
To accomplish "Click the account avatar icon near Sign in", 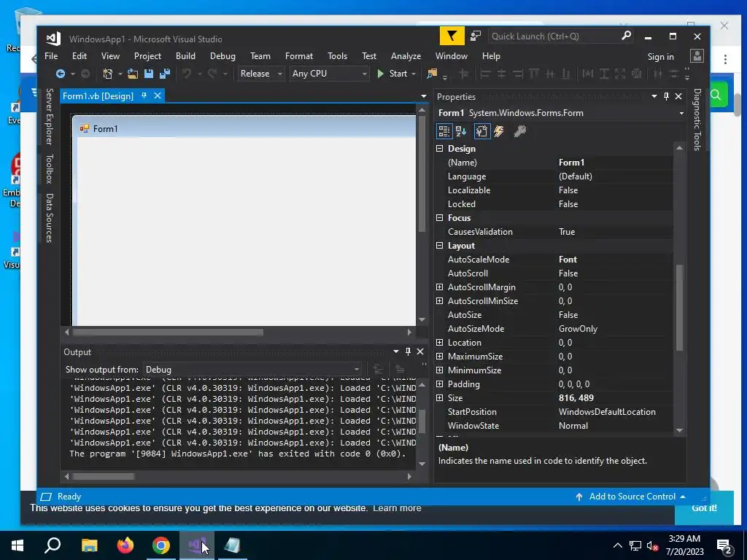I will 697,56.
